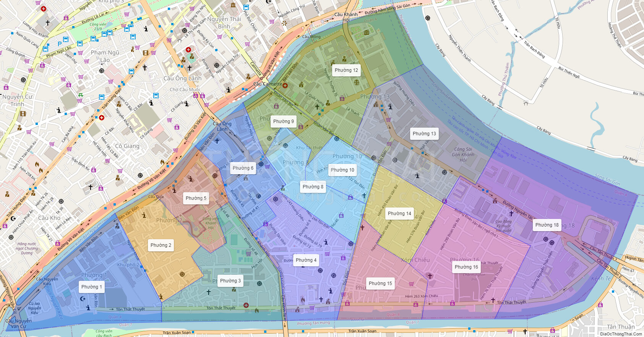Click the Cầu Khánh Hội bridge label
Viewport: 644px width, 337px height.
[x=346, y=17]
